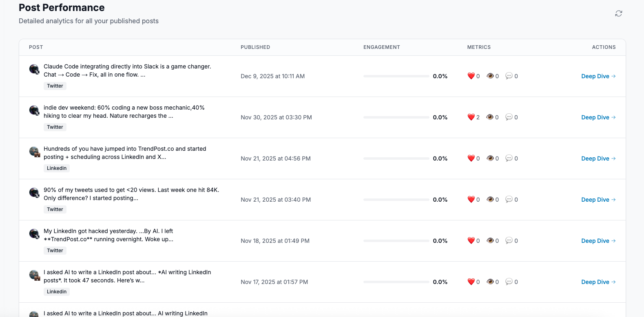Click heart icon on Nov 17 post row
Image resolution: width=644 pixels, height=317 pixels.
471,282
